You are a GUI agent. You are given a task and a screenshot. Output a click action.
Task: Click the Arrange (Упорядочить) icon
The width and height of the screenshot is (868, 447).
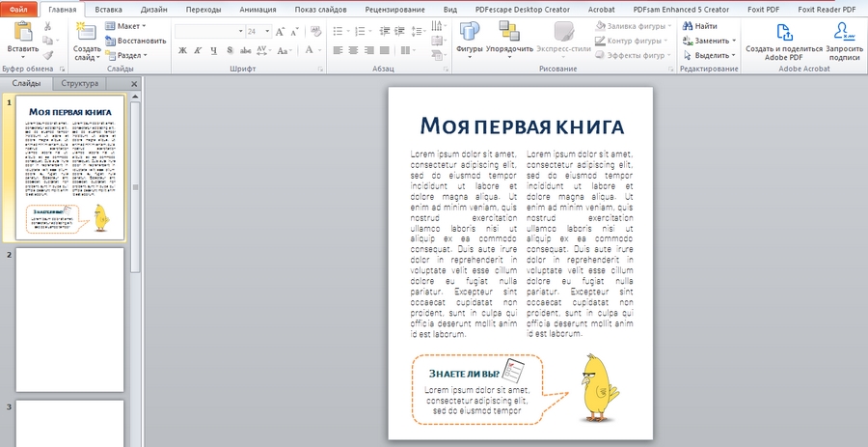[508, 31]
